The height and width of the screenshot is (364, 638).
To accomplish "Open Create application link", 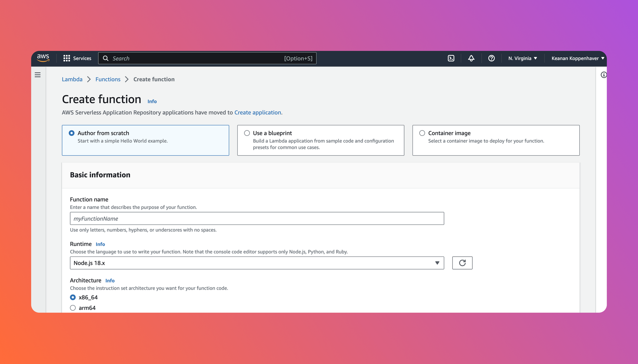I will point(258,112).
